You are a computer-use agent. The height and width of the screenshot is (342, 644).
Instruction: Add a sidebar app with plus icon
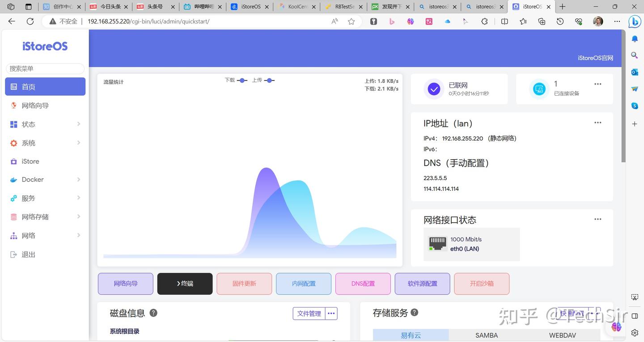[x=635, y=124]
